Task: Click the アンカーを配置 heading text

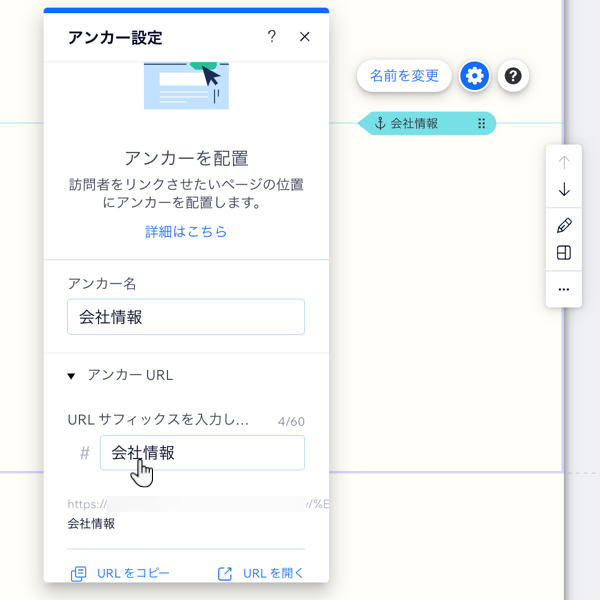Action: tap(186, 158)
